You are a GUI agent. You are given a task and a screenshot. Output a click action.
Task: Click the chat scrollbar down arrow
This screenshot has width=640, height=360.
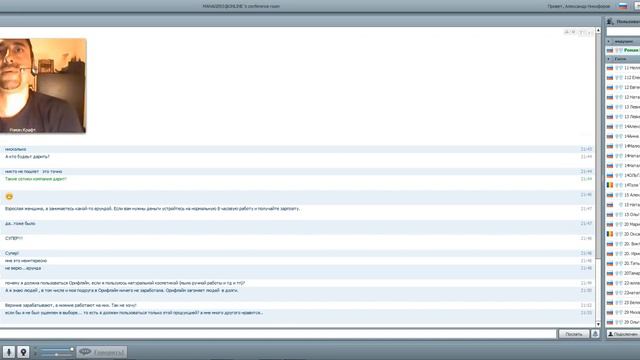click(x=598, y=324)
